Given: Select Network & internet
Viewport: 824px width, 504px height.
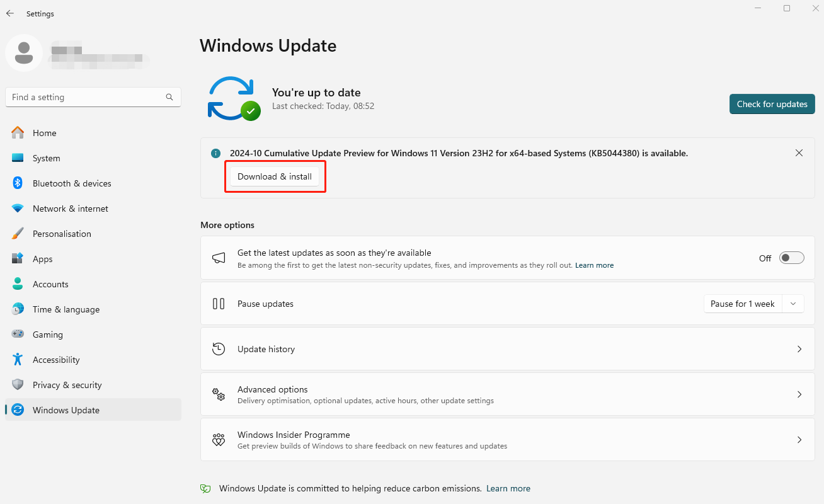Looking at the screenshot, I should tap(93, 209).
